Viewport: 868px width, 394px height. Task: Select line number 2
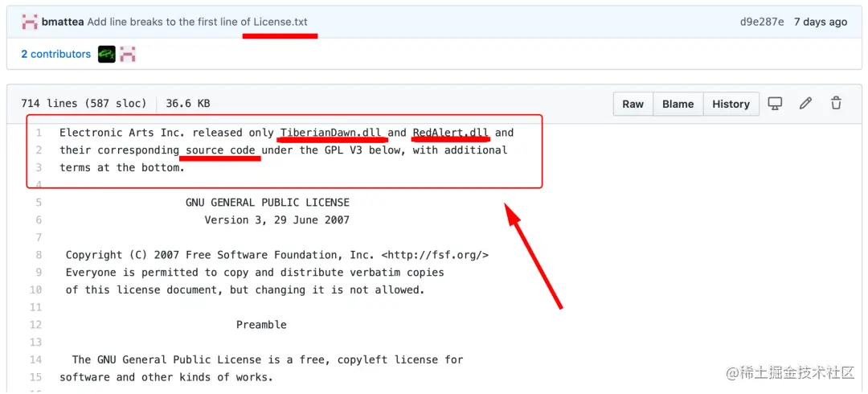39,150
